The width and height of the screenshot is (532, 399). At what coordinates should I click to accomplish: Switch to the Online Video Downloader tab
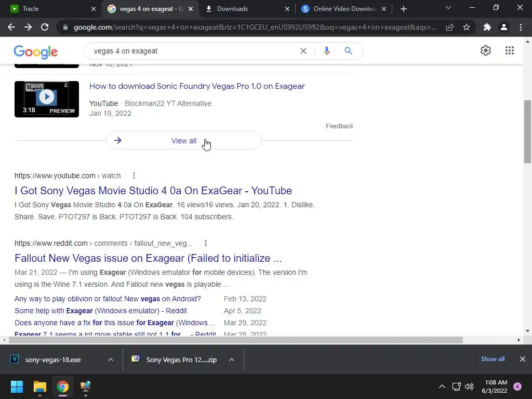(343, 9)
